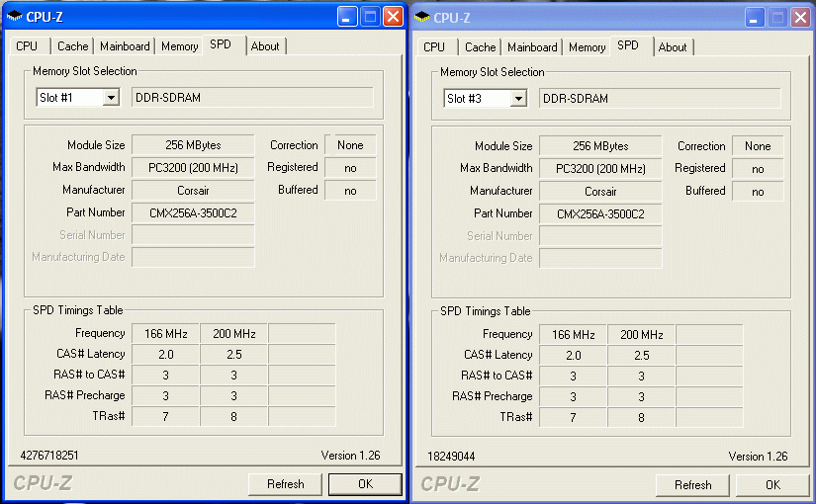Click the Part Number field in left window
The height and width of the screenshot is (504, 816).
(x=193, y=212)
